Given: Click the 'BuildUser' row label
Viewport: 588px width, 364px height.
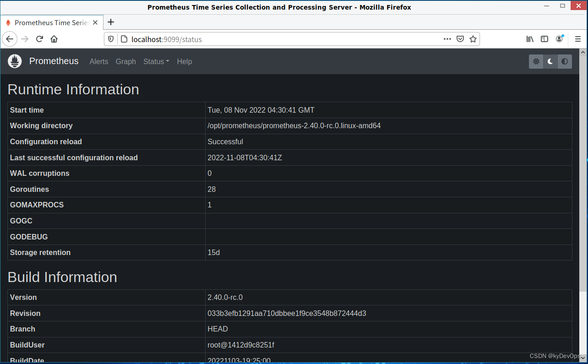Looking at the screenshot, I should [x=27, y=345].
